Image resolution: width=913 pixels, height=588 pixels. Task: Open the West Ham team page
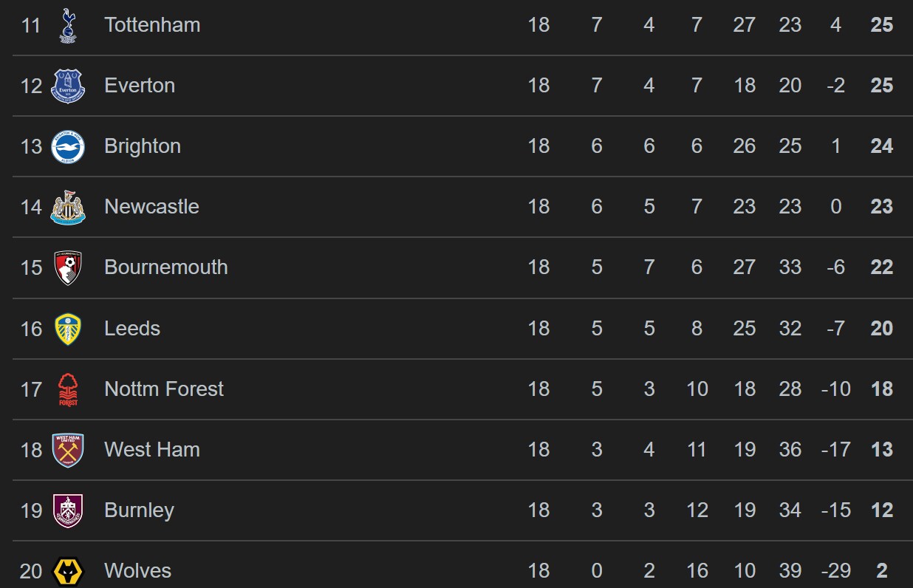(x=152, y=450)
